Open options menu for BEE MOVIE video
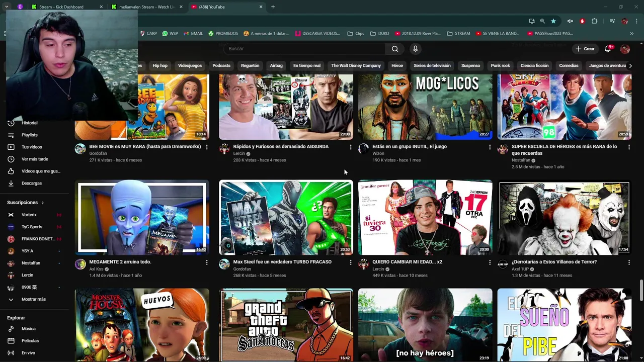This screenshot has width=644, height=362. tap(207, 147)
